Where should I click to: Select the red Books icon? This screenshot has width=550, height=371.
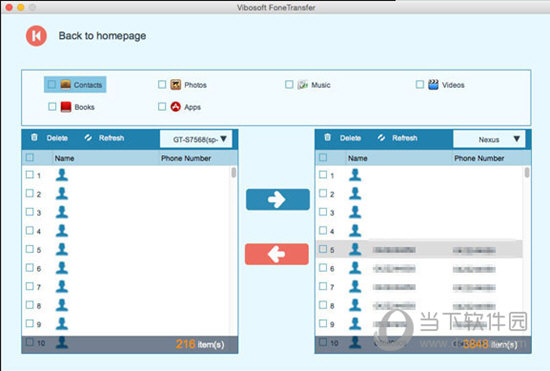point(66,107)
